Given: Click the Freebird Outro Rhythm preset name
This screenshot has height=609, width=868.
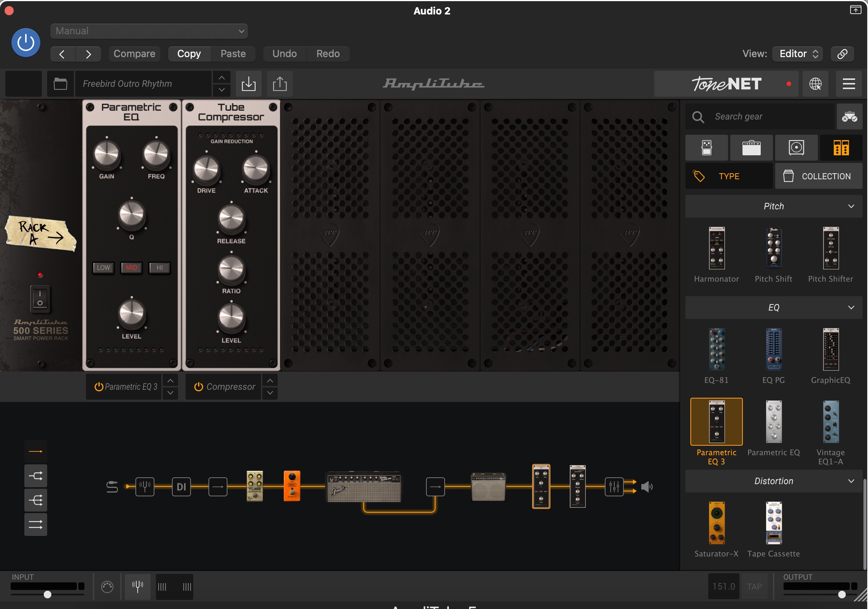Looking at the screenshot, I should point(143,84).
